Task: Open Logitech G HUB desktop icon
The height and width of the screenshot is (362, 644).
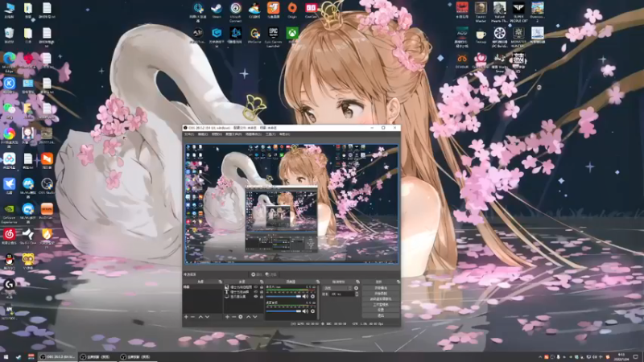Action: coord(9,288)
